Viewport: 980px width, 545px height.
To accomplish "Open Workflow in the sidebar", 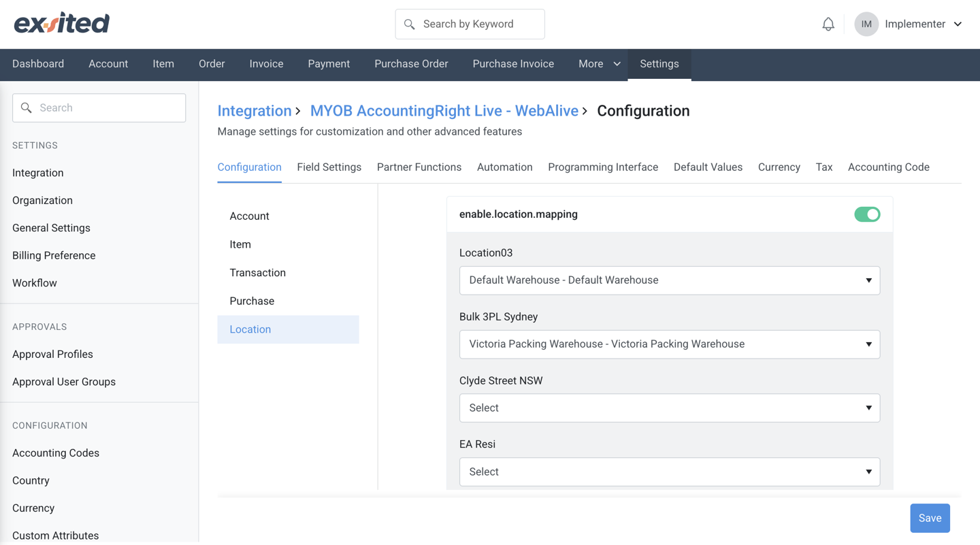I will (35, 283).
